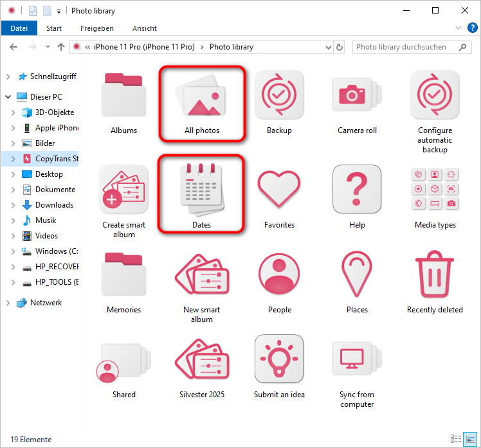Open Media types icon

coord(435,190)
